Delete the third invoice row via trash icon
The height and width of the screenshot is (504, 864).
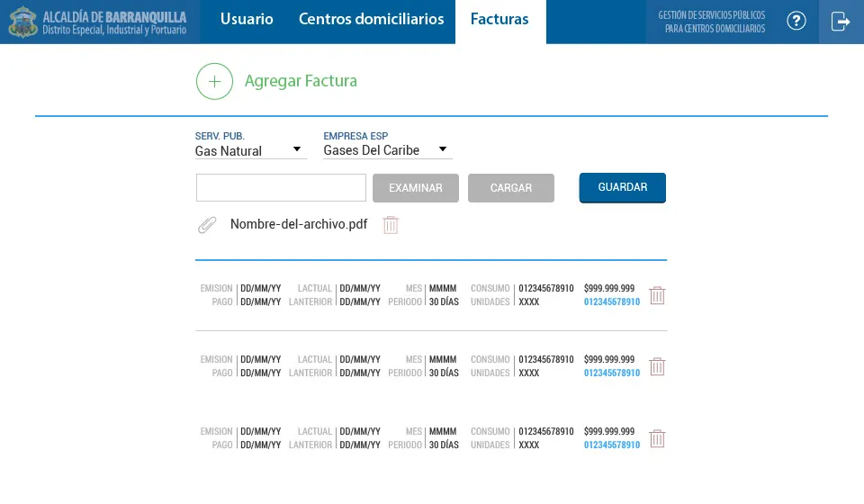tap(657, 438)
